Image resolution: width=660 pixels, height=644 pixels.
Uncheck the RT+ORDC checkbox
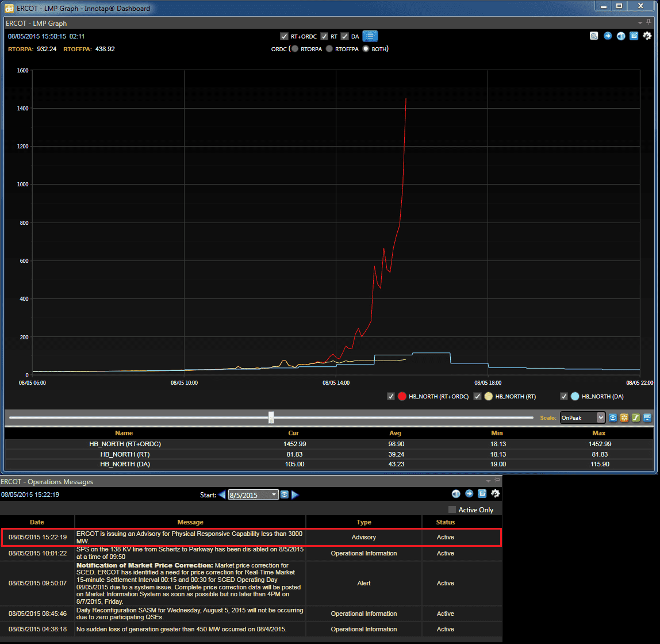coord(284,36)
